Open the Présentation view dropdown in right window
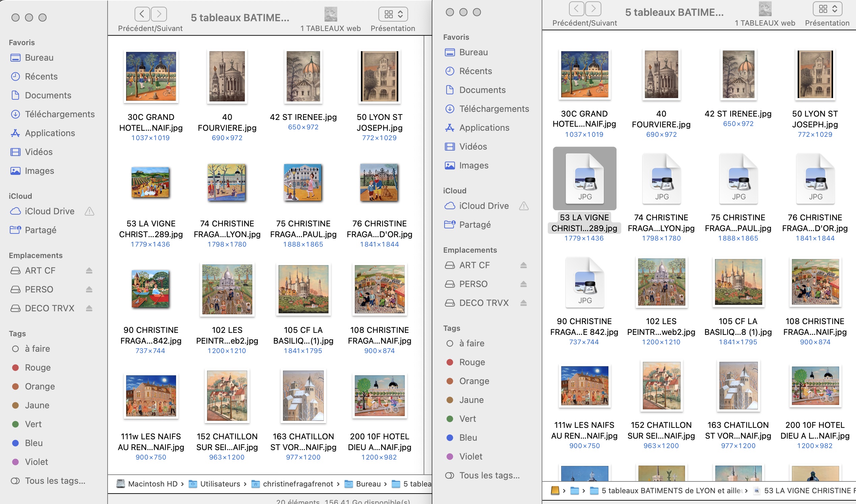This screenshot has height=504, width=856. click(827, 8)
